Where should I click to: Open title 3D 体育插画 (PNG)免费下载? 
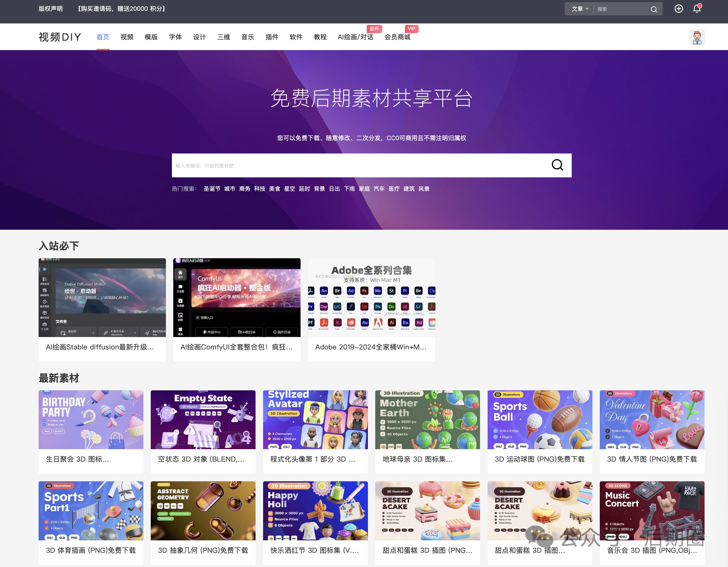pyautogui.click(x=91, y=550)
